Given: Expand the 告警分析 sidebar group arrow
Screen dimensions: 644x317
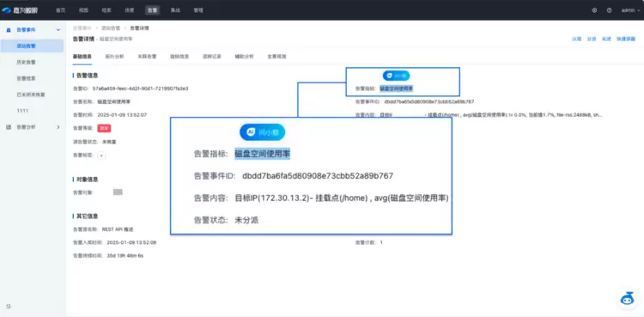Looking at the screenshot, I should (58, 127).
